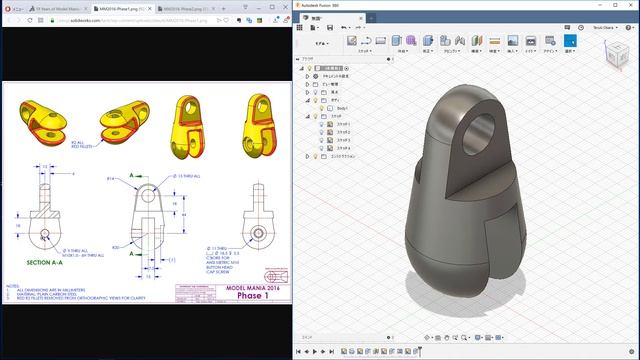Toggle the Bodies (ボディ) folder visibility bulb
Viewport: 640px width, 360px height.
point(315,100)
